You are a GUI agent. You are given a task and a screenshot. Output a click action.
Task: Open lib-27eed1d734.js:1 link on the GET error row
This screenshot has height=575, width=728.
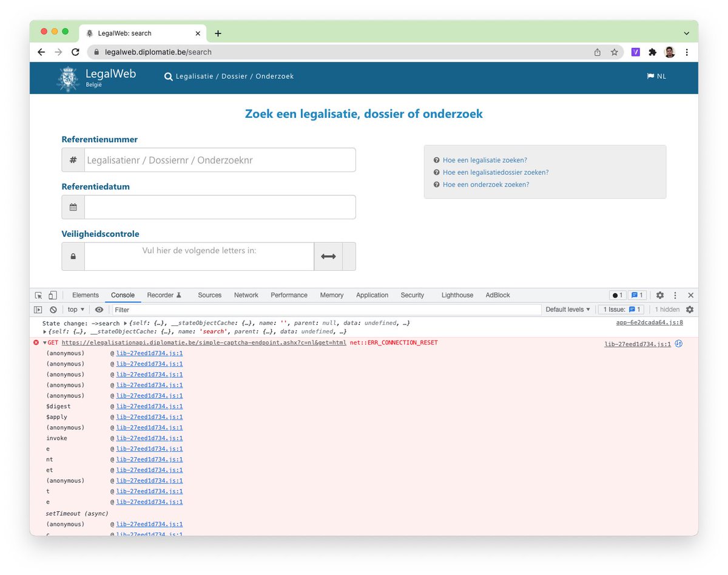(x=638, y=344)
